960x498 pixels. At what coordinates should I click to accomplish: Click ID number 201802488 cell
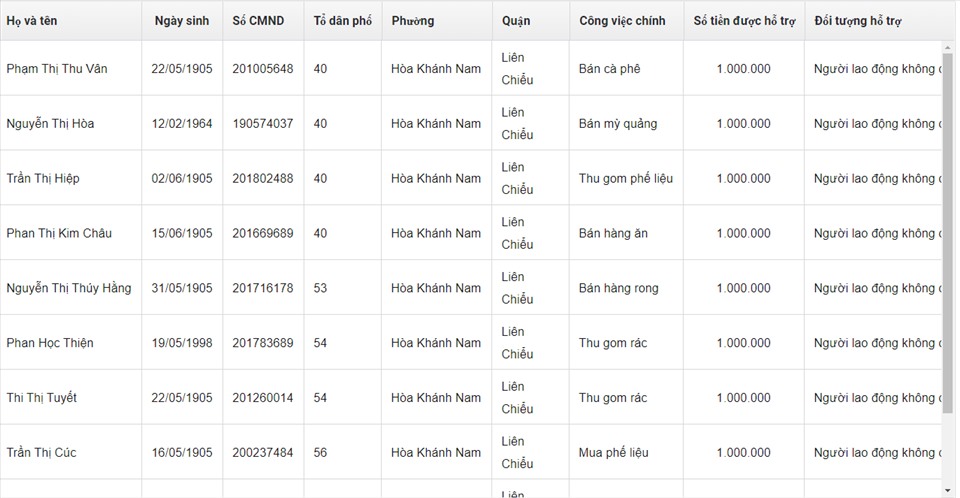(x=263, y=178)
